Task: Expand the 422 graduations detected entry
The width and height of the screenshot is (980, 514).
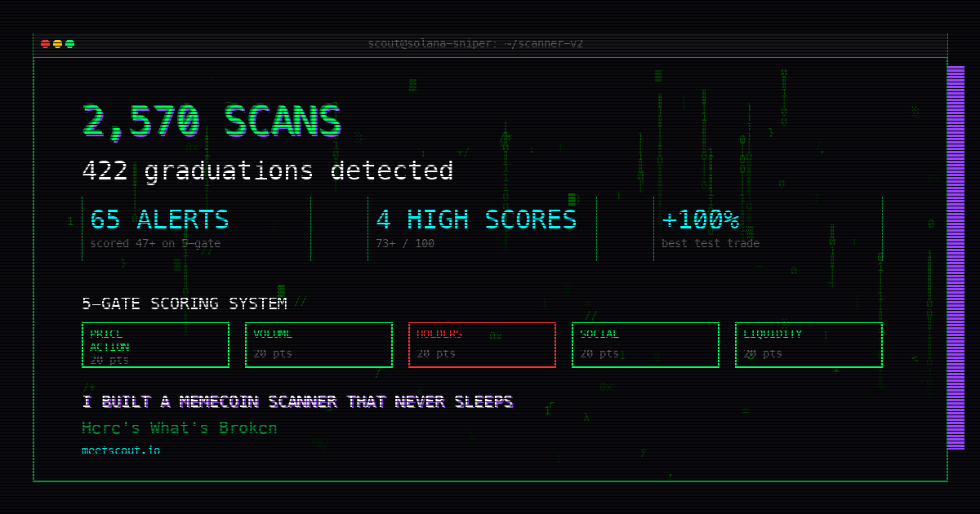Action: pos(268,171)
